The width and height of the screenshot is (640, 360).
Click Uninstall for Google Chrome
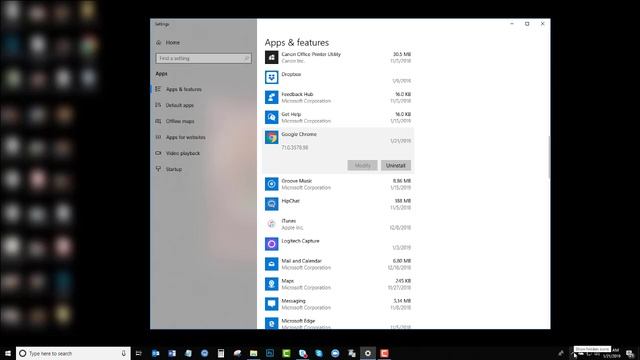(x=396, y=165)
